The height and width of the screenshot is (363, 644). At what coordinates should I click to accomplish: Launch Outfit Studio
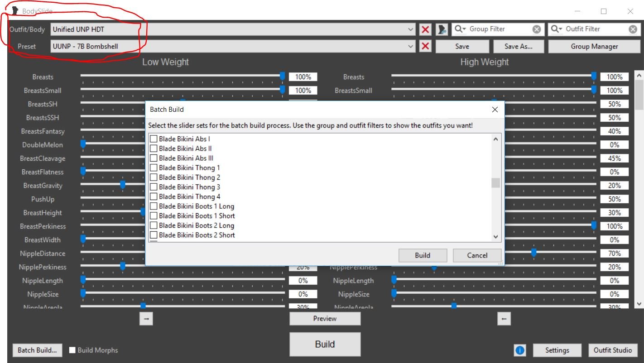(x=613, y=350)
